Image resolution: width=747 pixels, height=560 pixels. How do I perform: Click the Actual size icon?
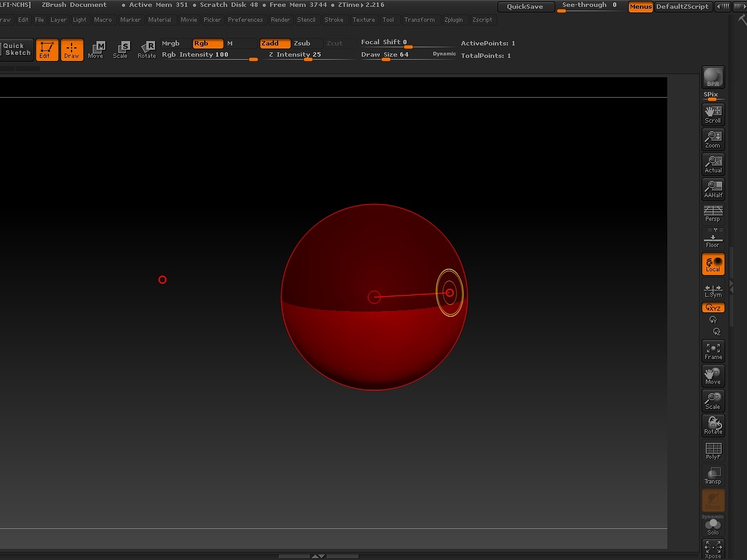(713, 164)
